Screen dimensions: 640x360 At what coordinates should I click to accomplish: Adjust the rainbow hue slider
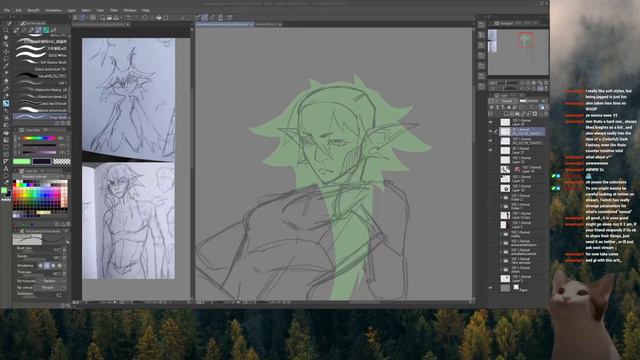(x=39, y=138)
